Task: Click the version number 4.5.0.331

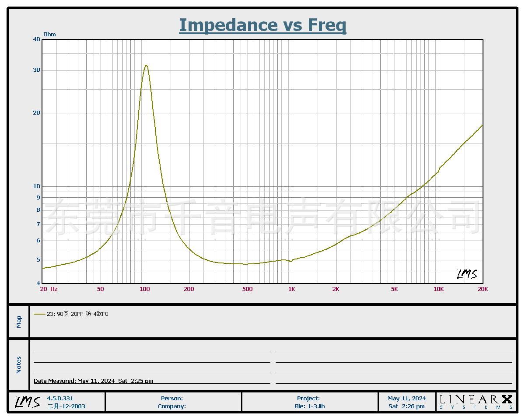Action: (x=60, y=398)
